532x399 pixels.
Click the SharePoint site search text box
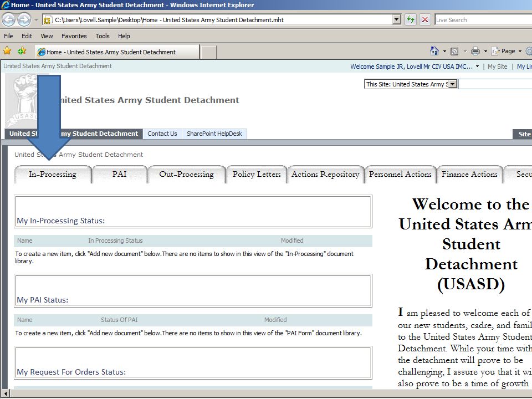495,84
